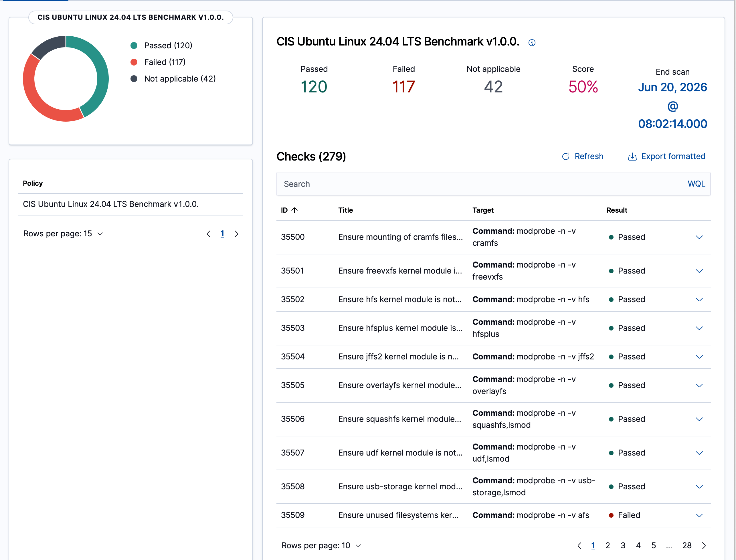The height and width of the screenshot is (560, 736).
Task: Click the Failed count 117
Action: click(404, 87)
